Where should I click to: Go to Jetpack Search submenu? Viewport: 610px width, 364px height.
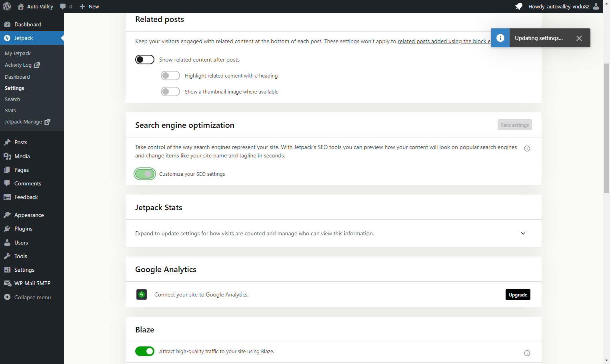(x=12, y=99)
